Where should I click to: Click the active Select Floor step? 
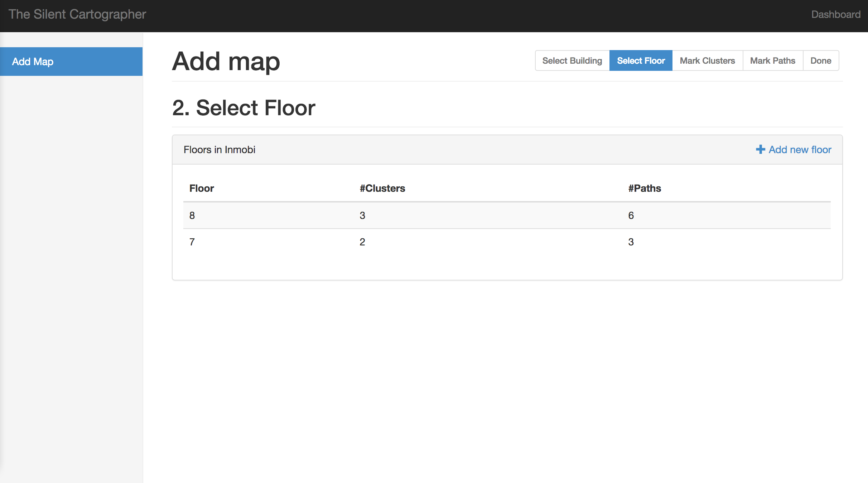coord(641,61)
